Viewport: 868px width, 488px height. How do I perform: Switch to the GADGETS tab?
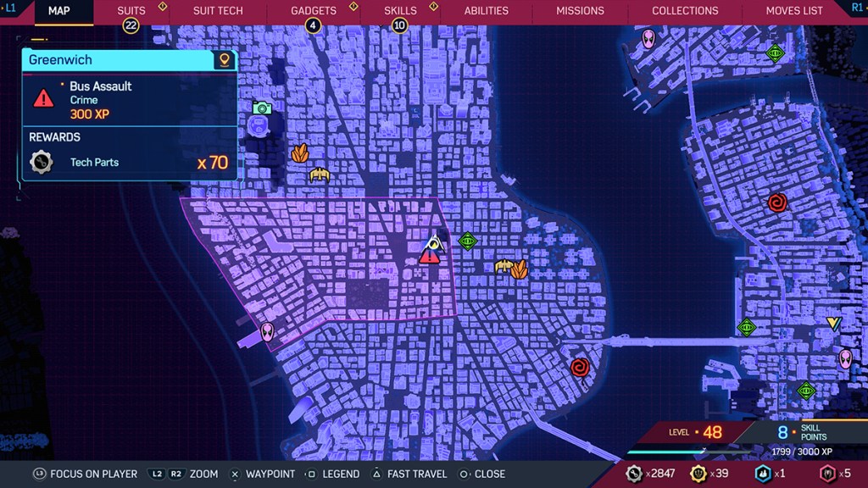coord(314,10)
